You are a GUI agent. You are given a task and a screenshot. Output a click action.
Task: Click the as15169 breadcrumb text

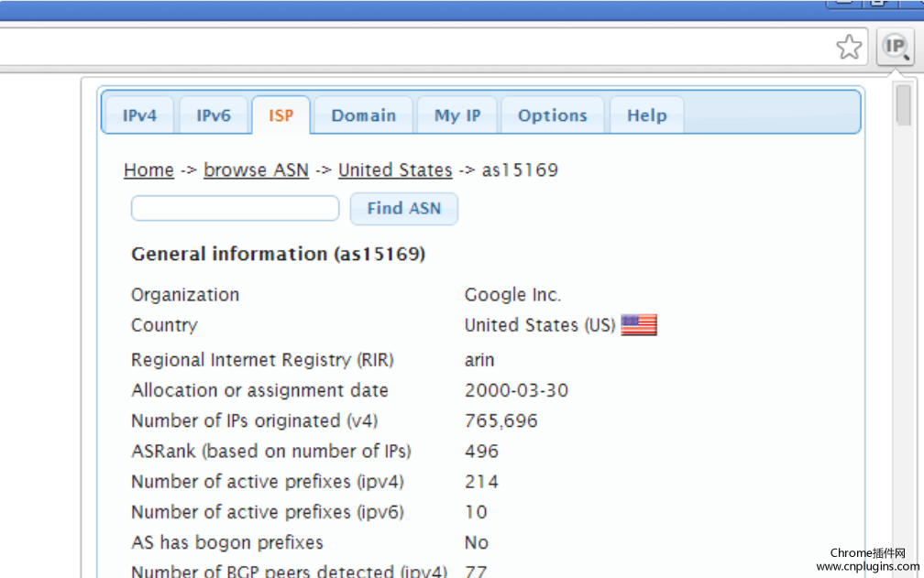[520, 170]
